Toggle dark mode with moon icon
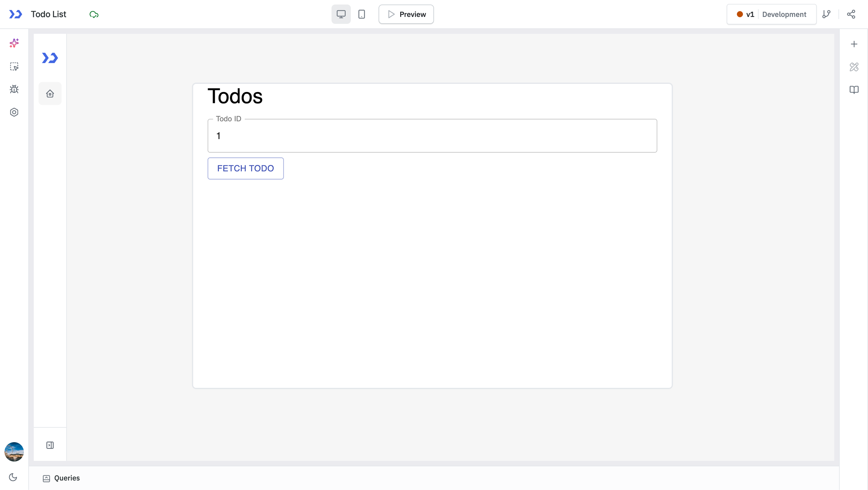 [13, 477]
